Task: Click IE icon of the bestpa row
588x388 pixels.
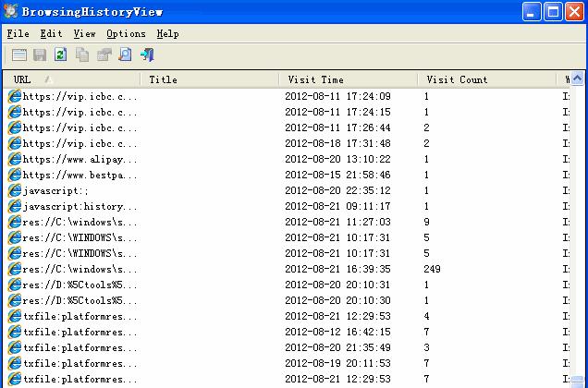Action: 14,176
